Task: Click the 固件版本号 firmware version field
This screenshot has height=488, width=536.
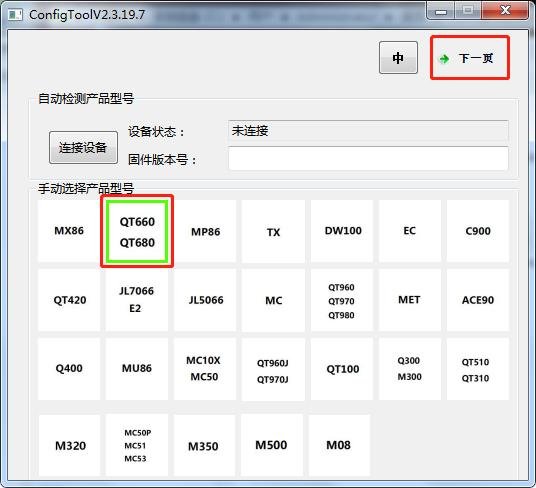Action: coord(368,158)
